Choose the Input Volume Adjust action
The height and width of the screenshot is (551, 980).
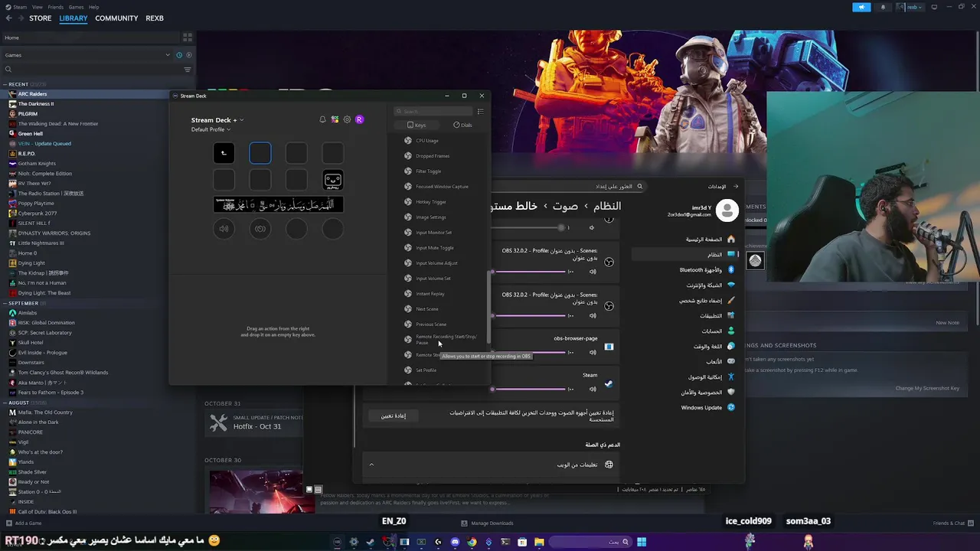tap(438, 263)
